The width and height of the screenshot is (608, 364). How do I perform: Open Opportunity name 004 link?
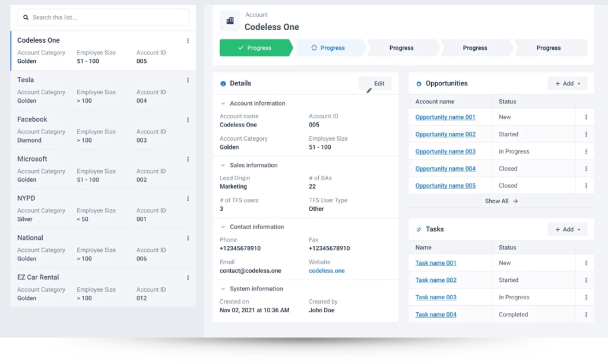(x=445, y=169)
